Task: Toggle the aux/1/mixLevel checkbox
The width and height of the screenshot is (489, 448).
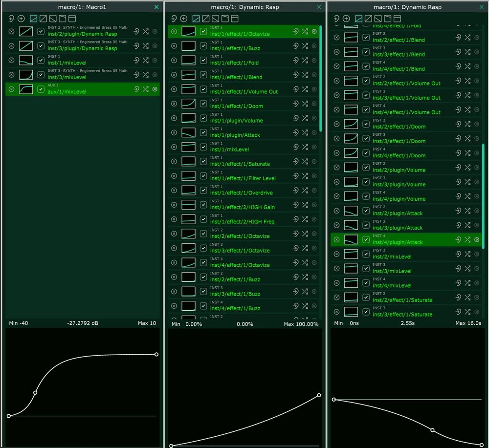Action: [41, 89]
